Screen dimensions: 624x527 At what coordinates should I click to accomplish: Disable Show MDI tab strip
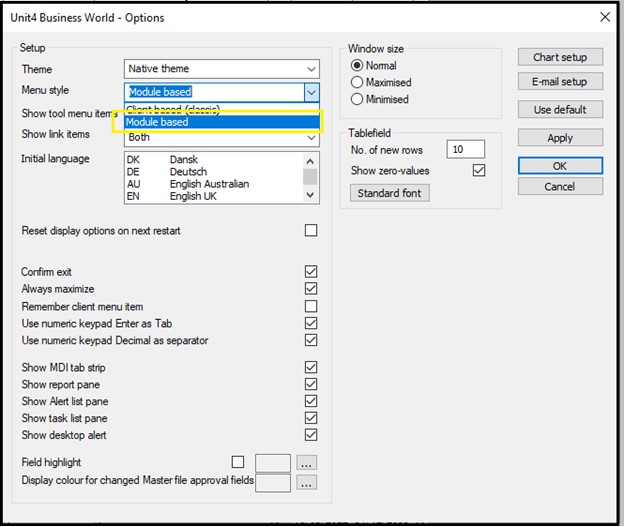click(x=311, y=367)
